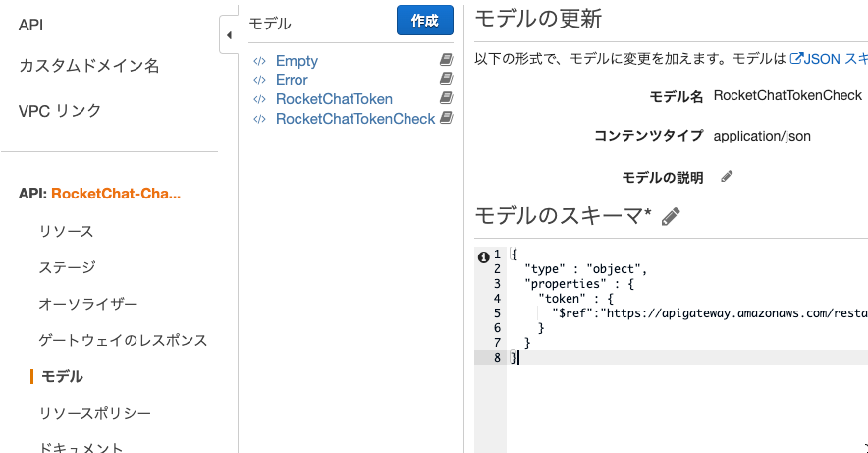Edit the model schema with pencil icon
The width and height of the screenshot is (868, 453).
coord(671,216)
